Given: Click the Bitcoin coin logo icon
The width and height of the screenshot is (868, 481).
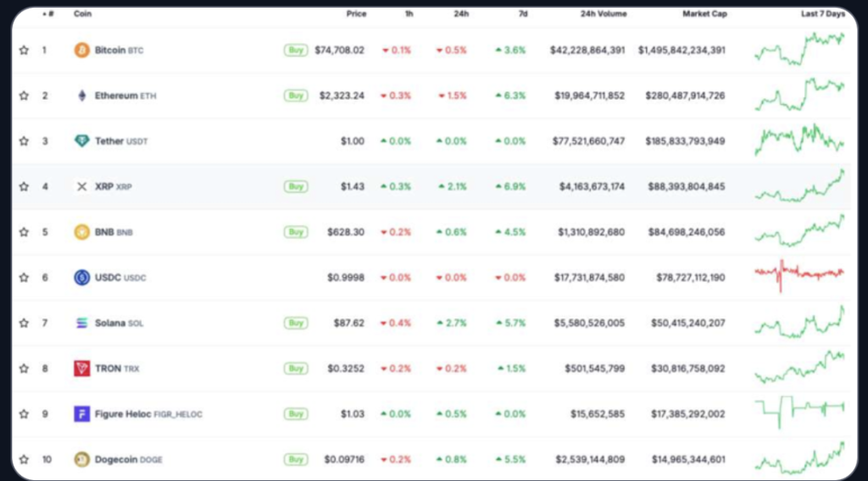Looking at the screenshot, I should click(x=82, y=50).
